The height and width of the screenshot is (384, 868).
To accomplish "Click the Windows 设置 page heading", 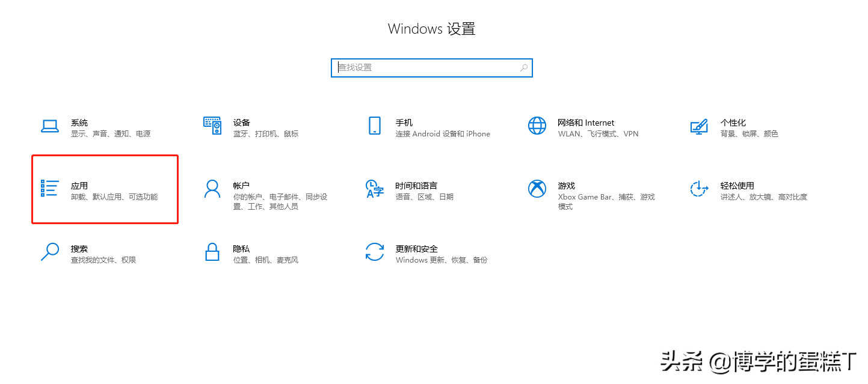I will point(432,29).
